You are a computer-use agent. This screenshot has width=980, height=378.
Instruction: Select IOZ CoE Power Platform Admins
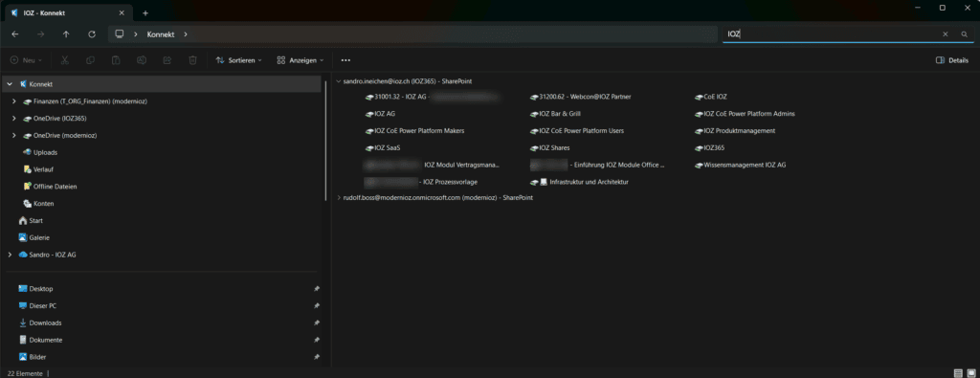(745, 114)
